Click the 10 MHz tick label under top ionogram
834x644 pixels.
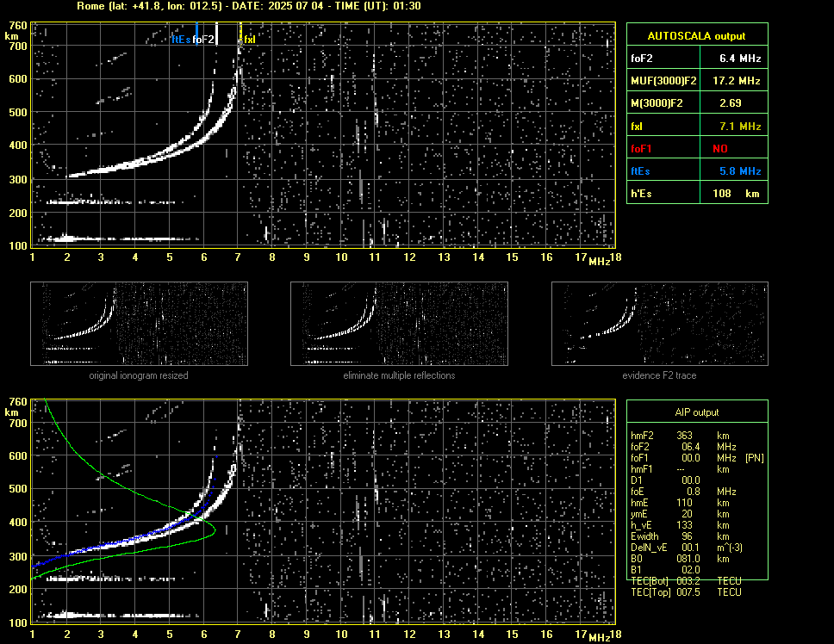click(341, 257)
